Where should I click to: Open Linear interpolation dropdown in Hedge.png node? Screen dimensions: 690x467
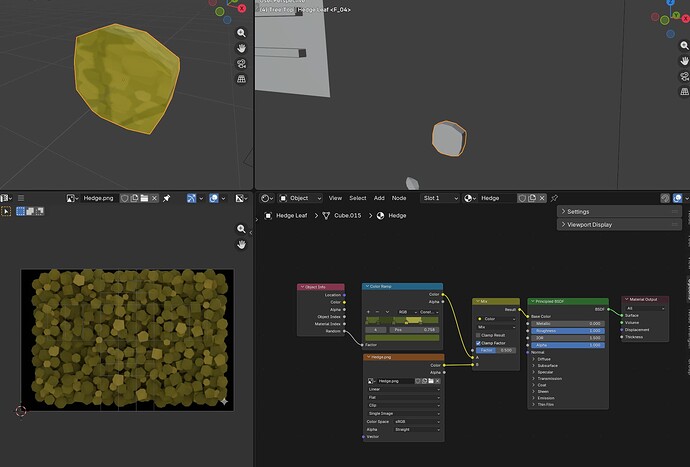(x=404, y=390)
